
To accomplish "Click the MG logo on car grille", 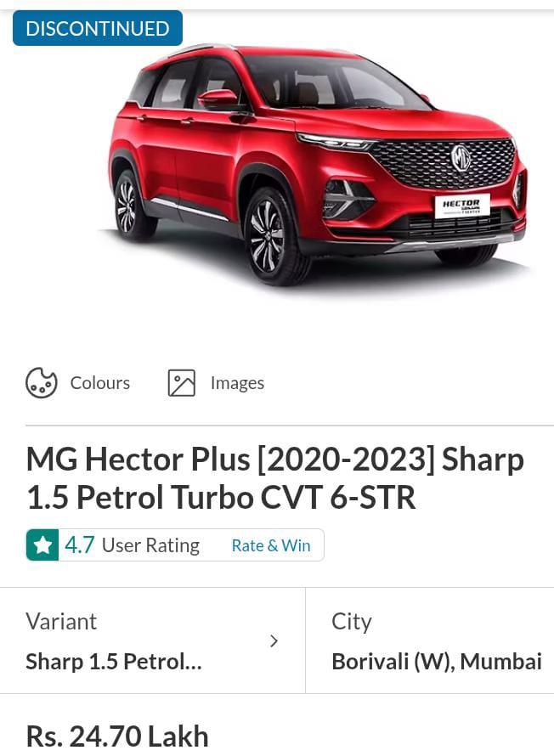I will pyautogui.click(x=461, y=158).
